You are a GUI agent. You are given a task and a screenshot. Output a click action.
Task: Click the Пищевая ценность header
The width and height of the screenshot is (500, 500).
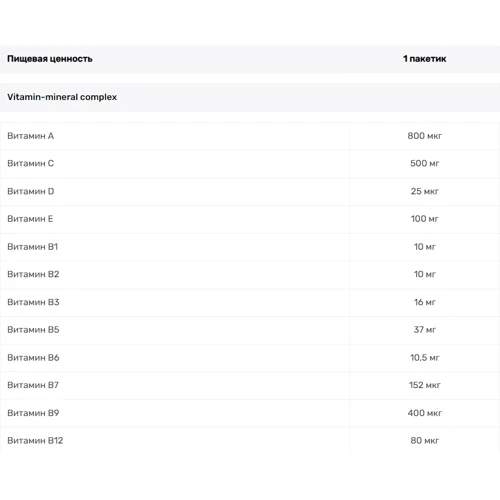[50, 59]
